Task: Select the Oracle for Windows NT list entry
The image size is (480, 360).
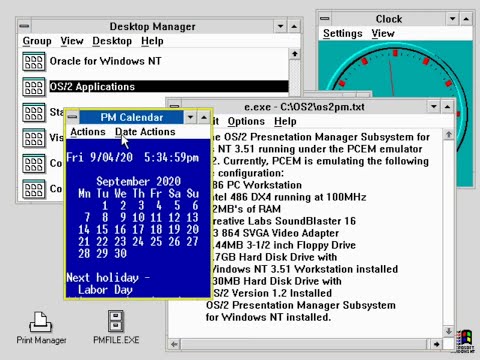Action: [x=105, y=61]
